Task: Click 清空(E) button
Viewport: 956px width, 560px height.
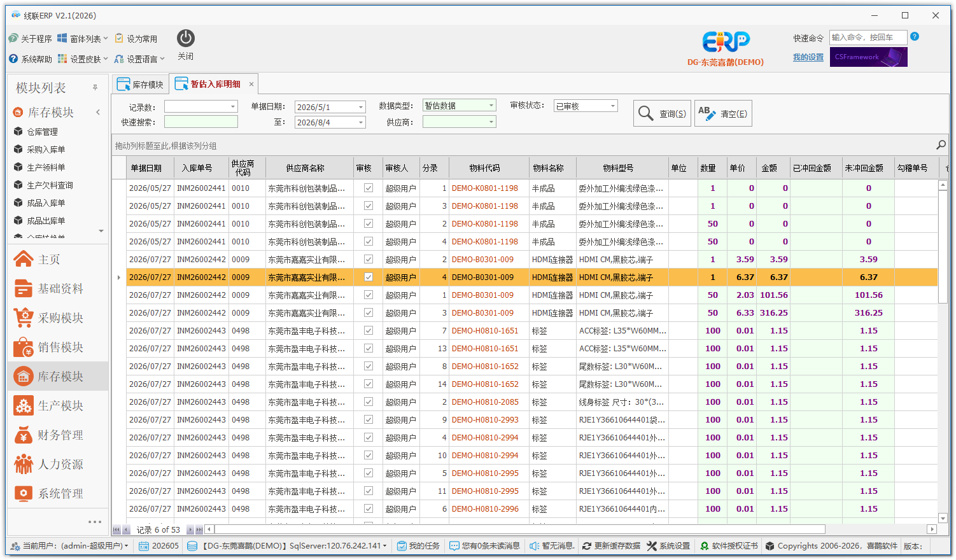Action: pos(723,113)
